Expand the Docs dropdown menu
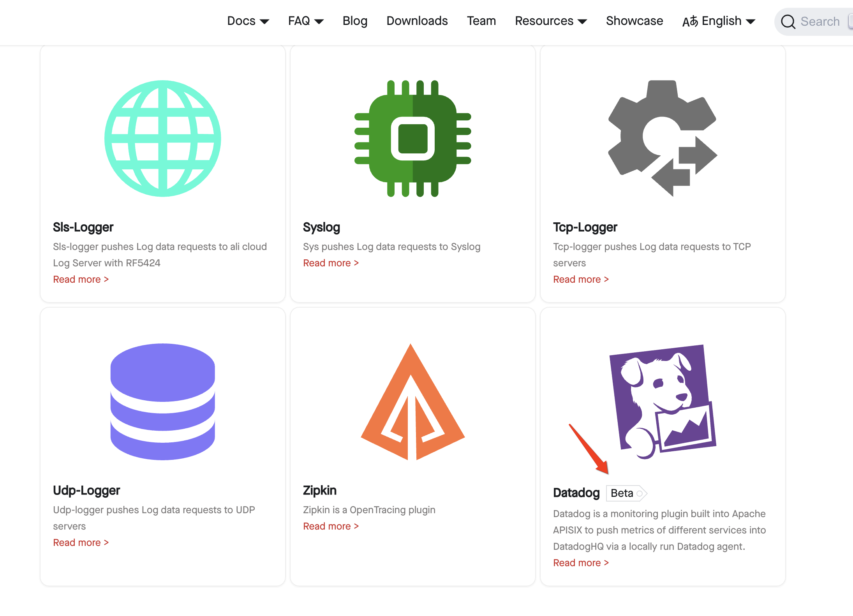This screenshot has width=853, height=616. pos(248,21)
